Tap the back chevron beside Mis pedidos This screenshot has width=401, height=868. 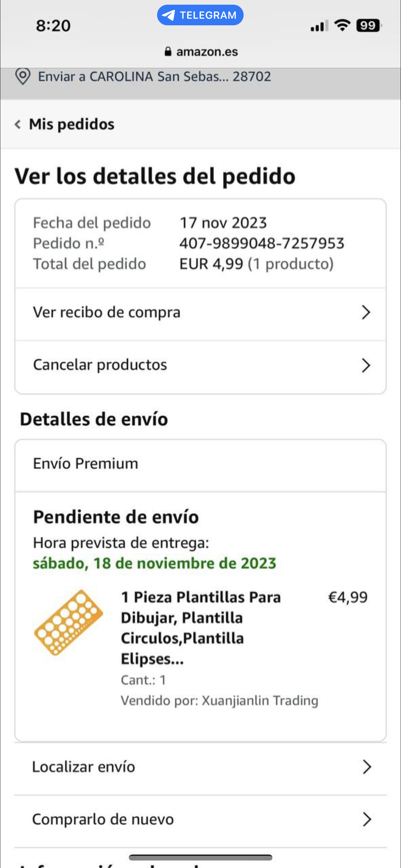coord(18,124)
